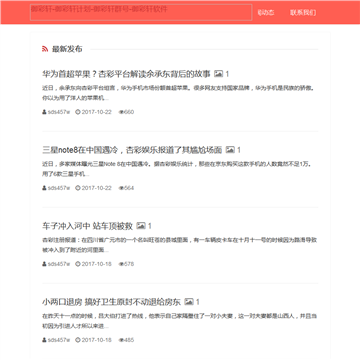
Task: Click image icon next to 车子冲入河中 title
Action: 141,226
